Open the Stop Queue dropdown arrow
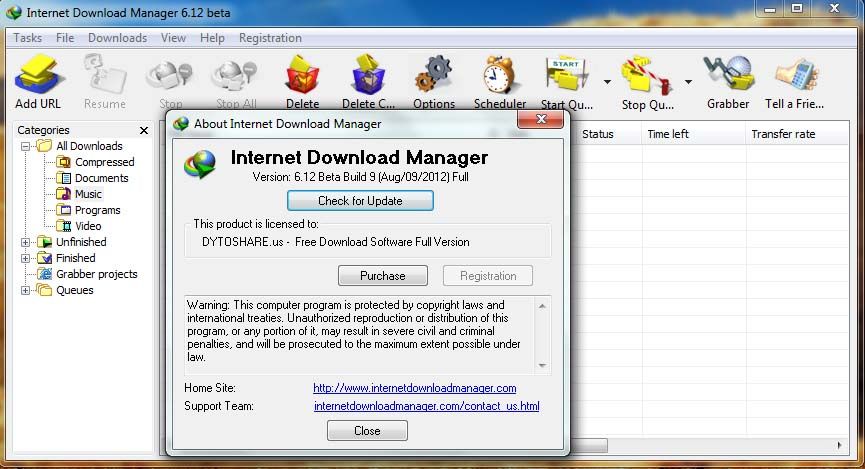The image size is (865, 469). (x=688, y=82)
